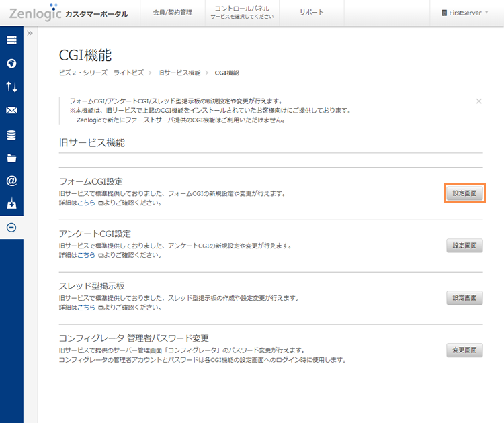Follow the こちら link under フォームCGI設定
504x423 pixels.
click(x=85, y=203)
